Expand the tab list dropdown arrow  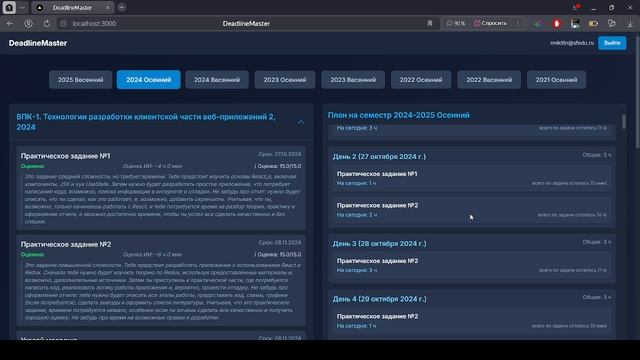pyautogui.click(x=22, y=7)
